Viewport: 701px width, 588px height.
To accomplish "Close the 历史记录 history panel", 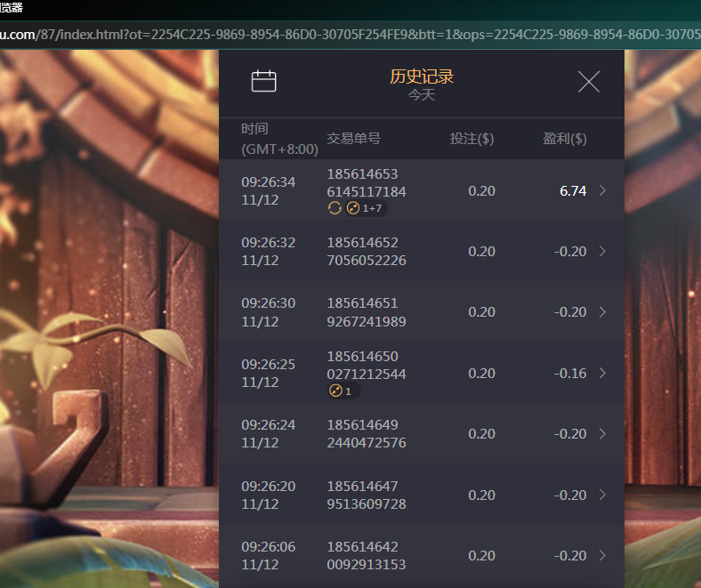I will pos(589,82).
